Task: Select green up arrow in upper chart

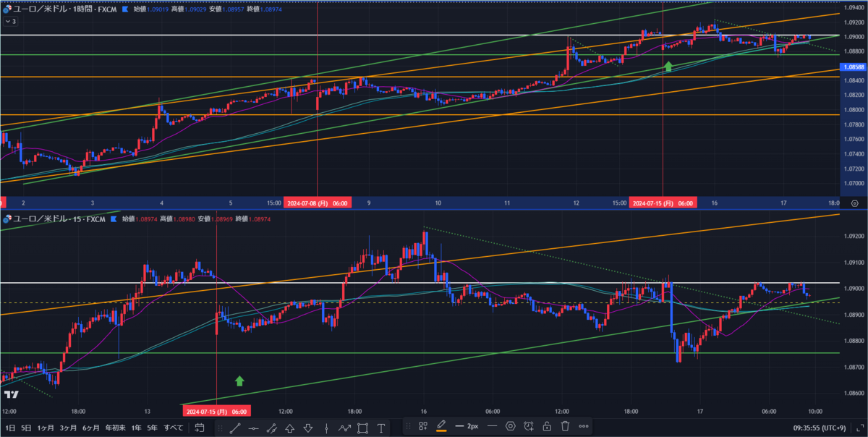Action: 669,67
